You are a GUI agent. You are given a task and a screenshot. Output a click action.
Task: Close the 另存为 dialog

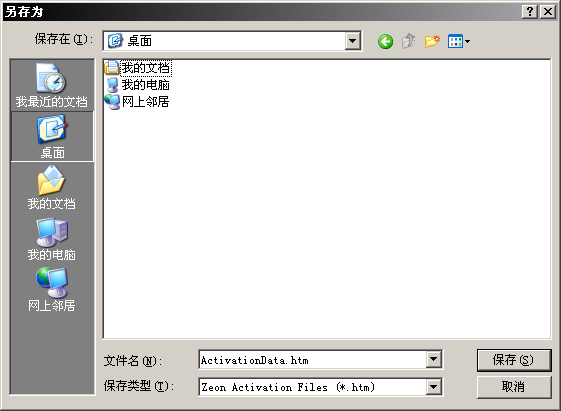pyautogui.click(x=548, y=12)
